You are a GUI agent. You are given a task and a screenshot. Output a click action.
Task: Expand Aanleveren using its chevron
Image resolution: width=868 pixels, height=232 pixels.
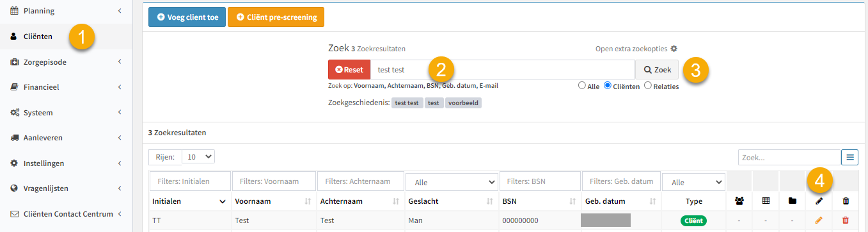click(x=120, y=138)
